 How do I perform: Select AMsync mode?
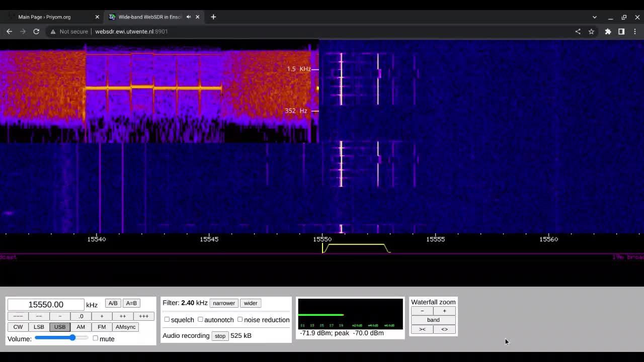click(125, 327)
